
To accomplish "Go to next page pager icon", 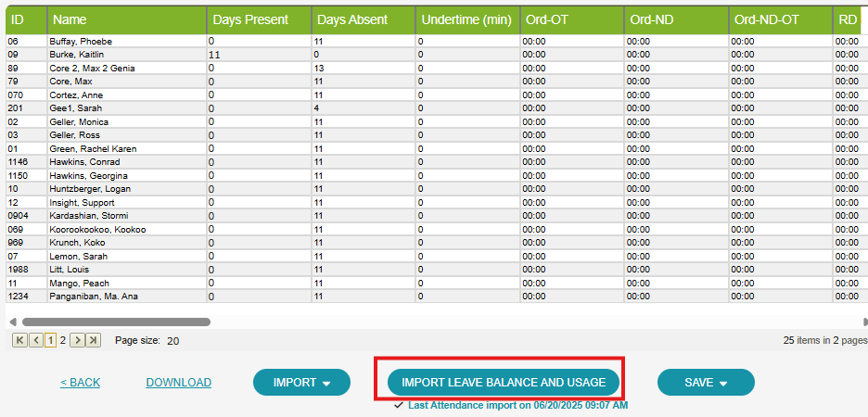I will tap(78, 340).
